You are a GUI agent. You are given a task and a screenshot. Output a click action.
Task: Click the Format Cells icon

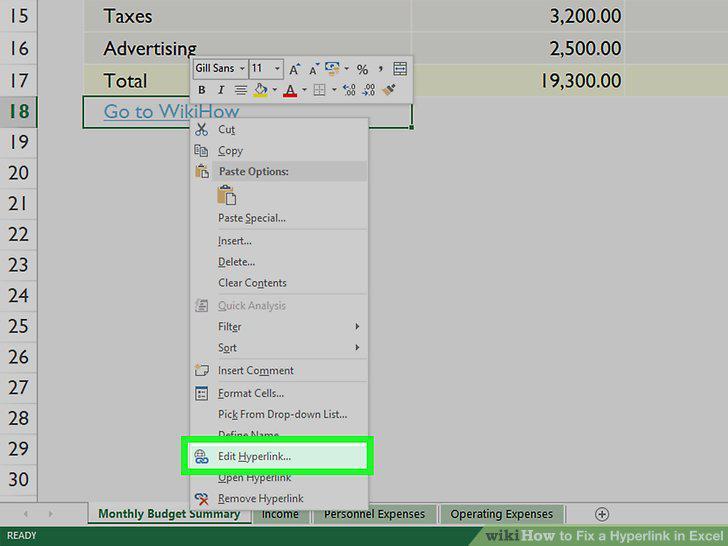pos(202,393)
